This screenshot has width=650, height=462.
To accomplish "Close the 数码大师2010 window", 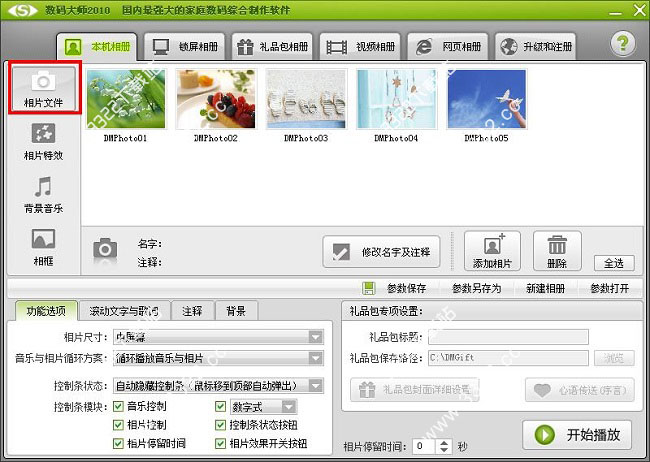I will [x=639, y=10].
